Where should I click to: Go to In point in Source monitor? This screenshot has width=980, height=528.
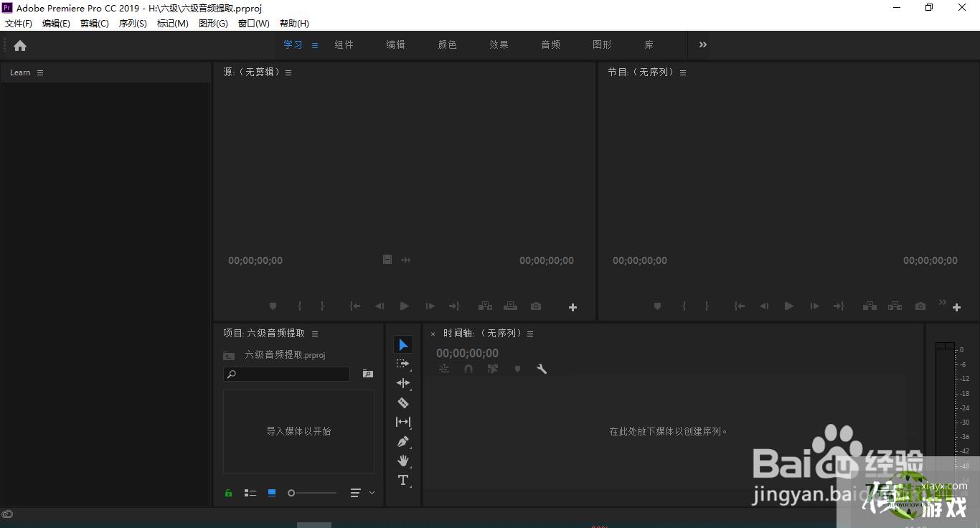pos(355,306)
